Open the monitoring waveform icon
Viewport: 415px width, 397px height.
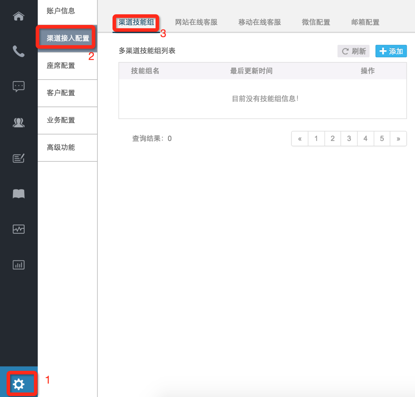tap(19, 229)
